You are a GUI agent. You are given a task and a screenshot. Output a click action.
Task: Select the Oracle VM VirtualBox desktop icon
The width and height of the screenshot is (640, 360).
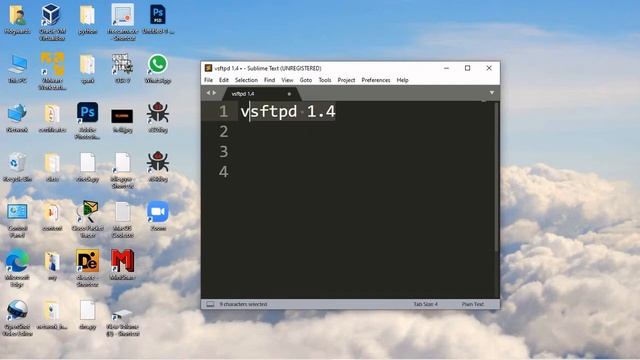tap(52, 22)
